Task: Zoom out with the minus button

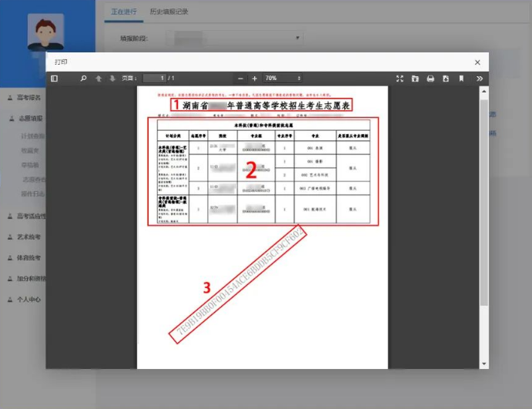Action: (240, 79)
